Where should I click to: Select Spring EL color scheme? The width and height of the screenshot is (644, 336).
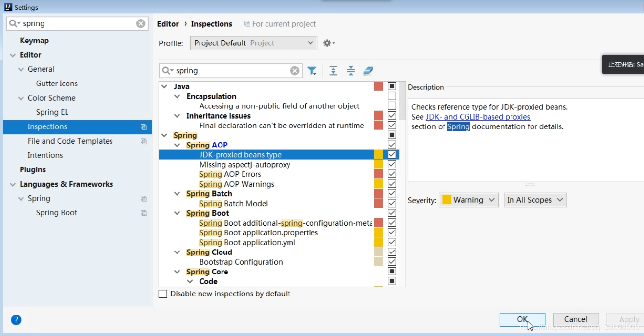pyautogui.click(x=52, y=112)
